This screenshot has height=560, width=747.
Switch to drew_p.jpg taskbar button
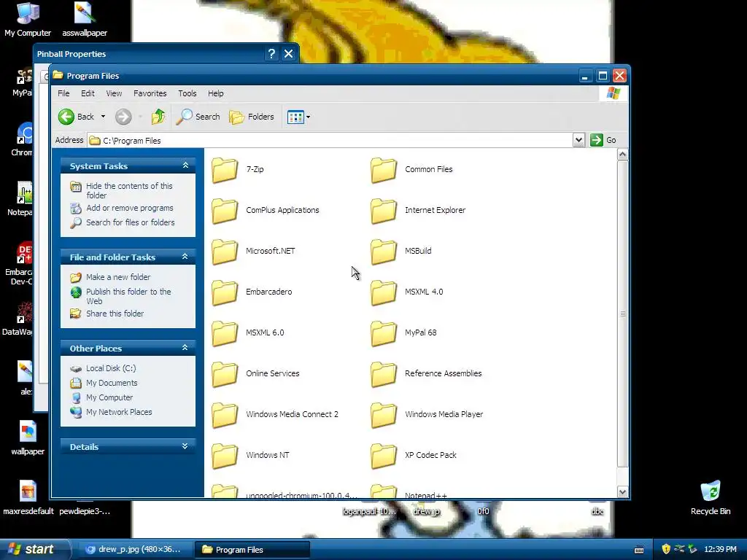point(133,550)
